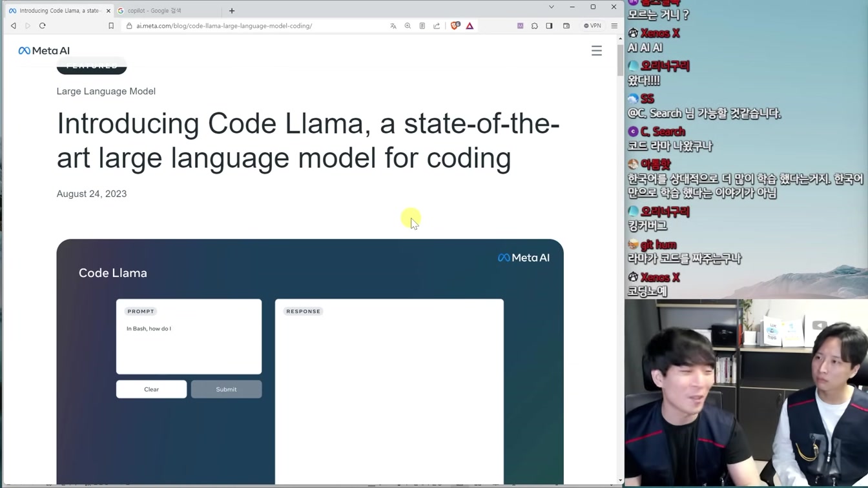This screenshot has height=488, width=868.
Task: Click the Submit button in the demo
Action: click(226, 389)
